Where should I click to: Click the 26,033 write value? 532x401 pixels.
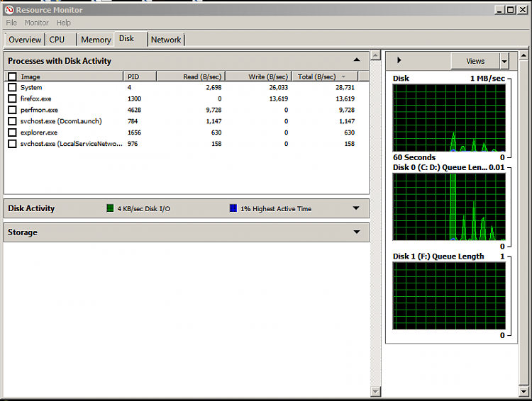279,87
